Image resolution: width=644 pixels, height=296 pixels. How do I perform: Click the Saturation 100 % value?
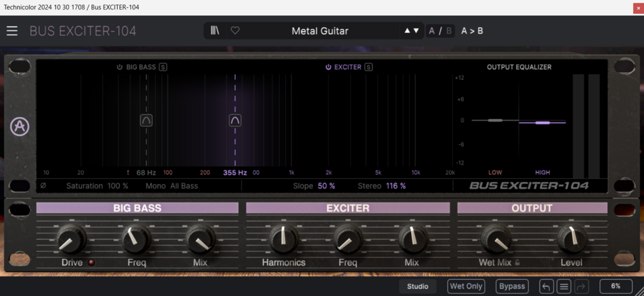[118, 186]
